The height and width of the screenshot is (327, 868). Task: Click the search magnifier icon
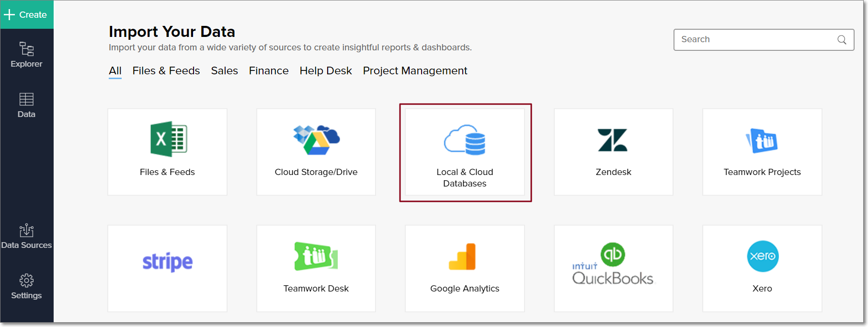point(842,40)
